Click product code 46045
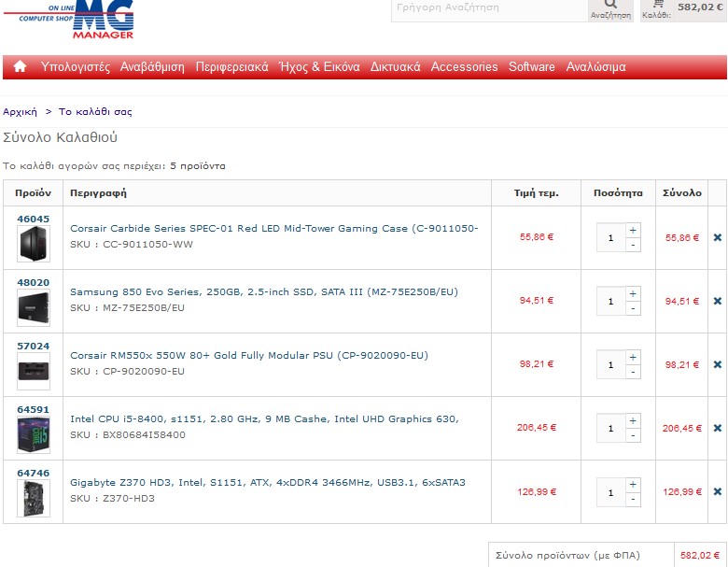 33,219
